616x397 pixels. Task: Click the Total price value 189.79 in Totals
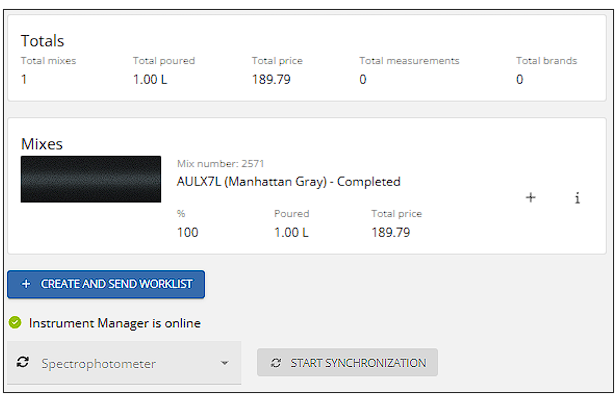(x=271, y=79)
